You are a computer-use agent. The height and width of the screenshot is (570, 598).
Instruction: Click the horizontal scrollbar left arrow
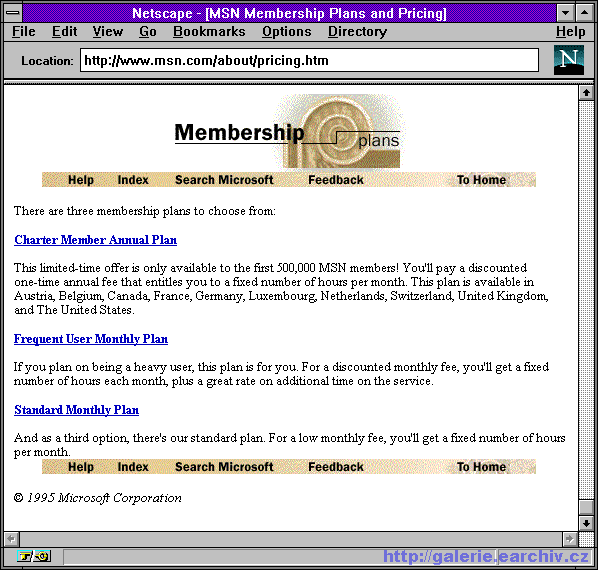tap(11, 539)
